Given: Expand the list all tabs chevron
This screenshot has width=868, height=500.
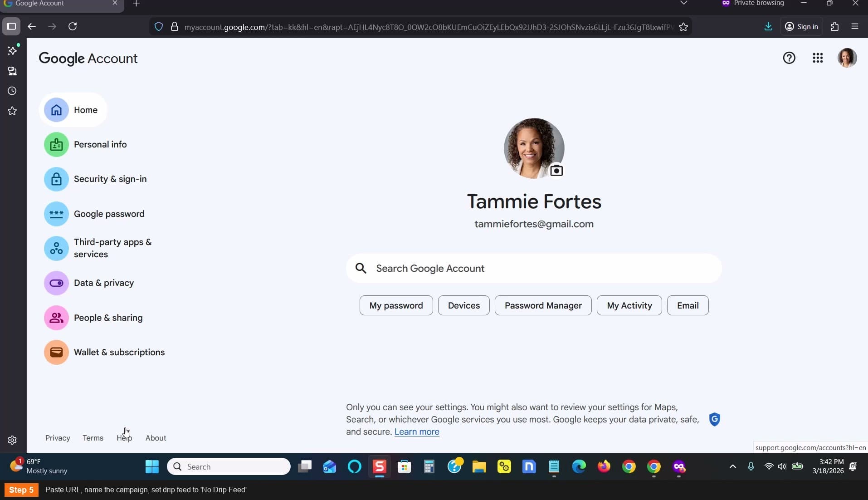Looking at the screenshot, I should (684, 3).
